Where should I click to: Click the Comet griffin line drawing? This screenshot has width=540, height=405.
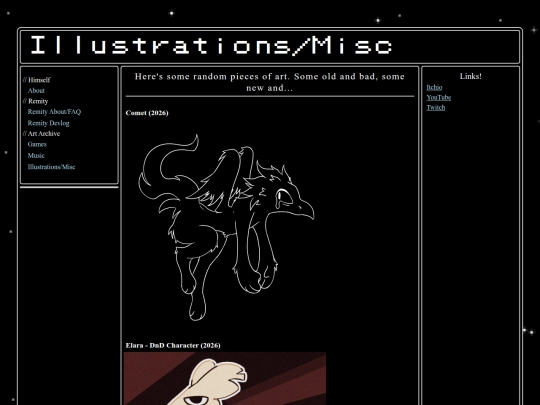point(226,227)
